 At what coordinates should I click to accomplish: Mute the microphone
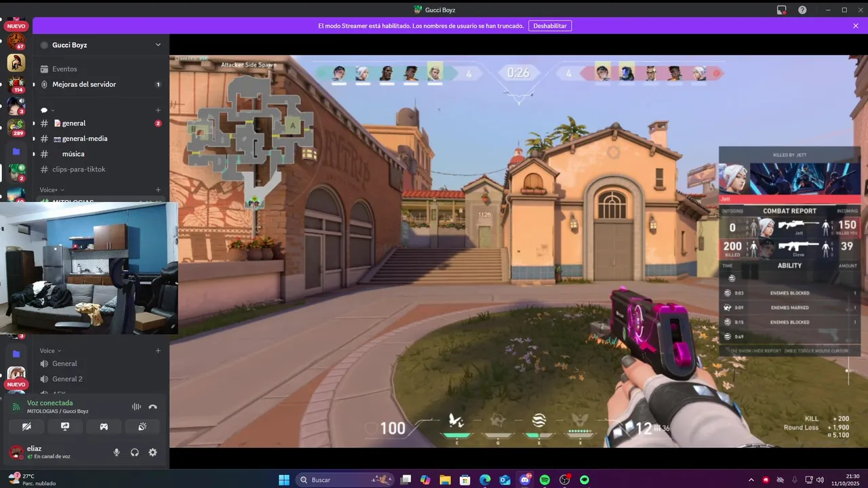pyautogui.click(x=117, y=452)
